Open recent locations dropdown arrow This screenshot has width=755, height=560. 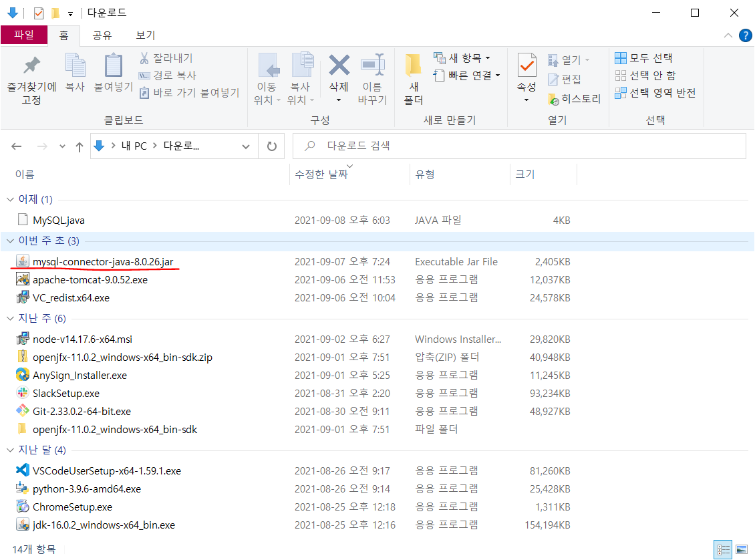(x=62, y=146)
